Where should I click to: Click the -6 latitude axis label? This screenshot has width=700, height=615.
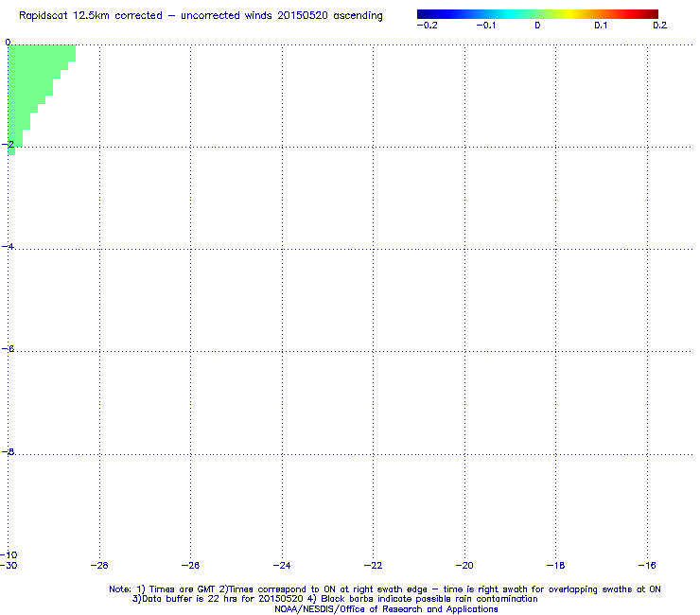pyautogui.click(x=8, y=349)
